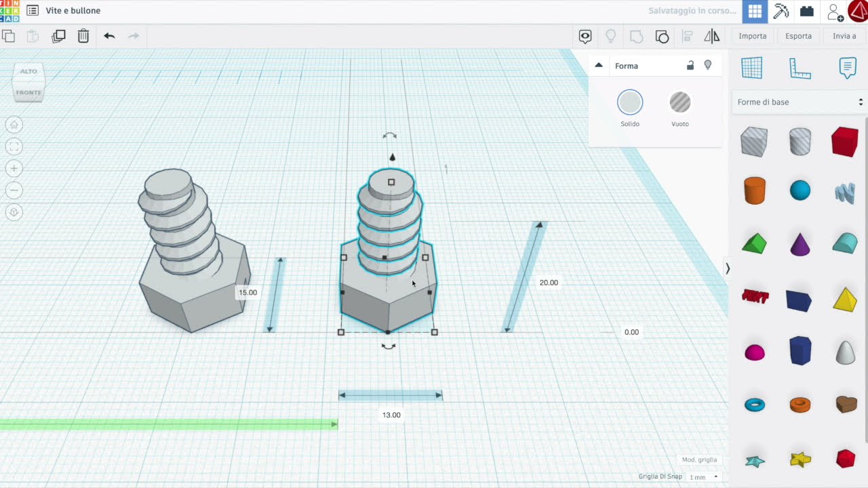This screenshot has height=488, width=868.
Task: Toggle the lock in Forma panel
Action: coord(690,65)
